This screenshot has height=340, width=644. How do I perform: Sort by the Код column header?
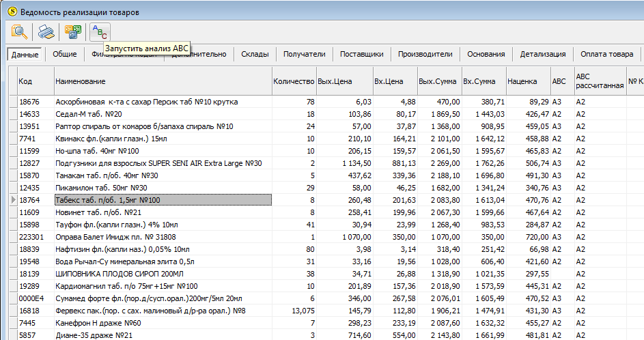pyautogui.click(x=36, y=81)
